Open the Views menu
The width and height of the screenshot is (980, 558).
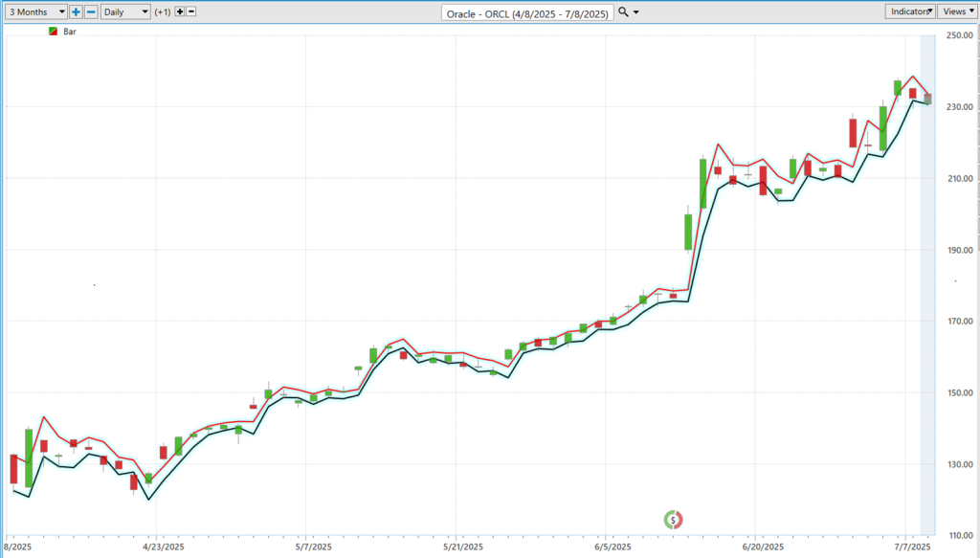[x=957, y=11]
